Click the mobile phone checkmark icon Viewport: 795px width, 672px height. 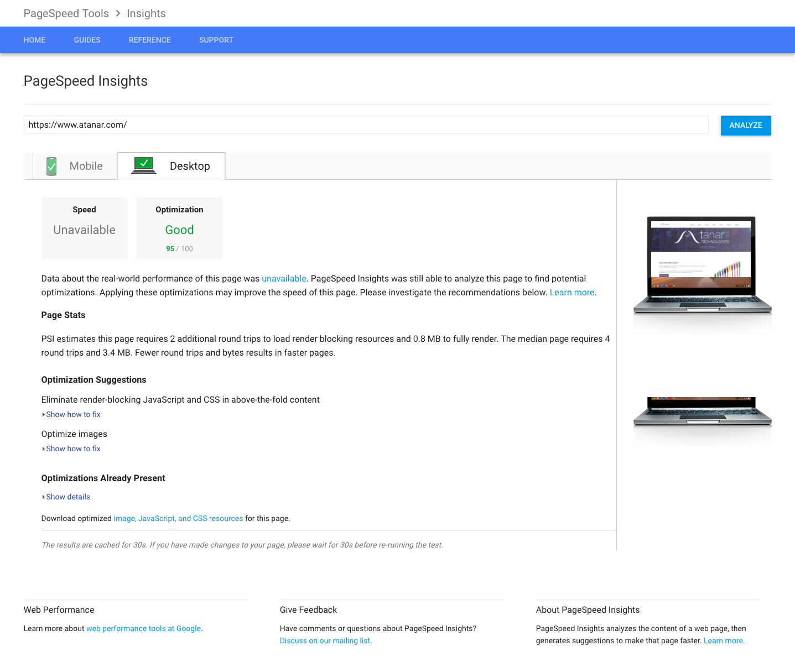(x=51, y=166)
